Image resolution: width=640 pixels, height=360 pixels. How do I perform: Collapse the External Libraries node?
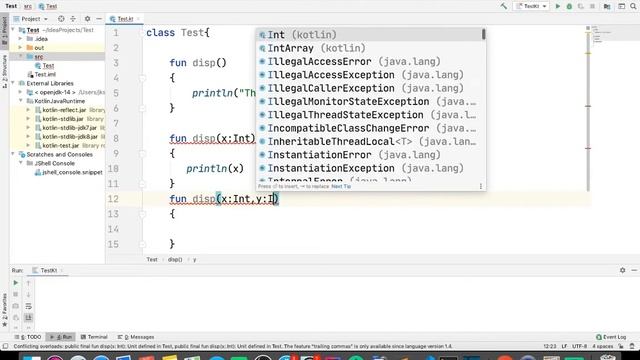click(13, 83)
